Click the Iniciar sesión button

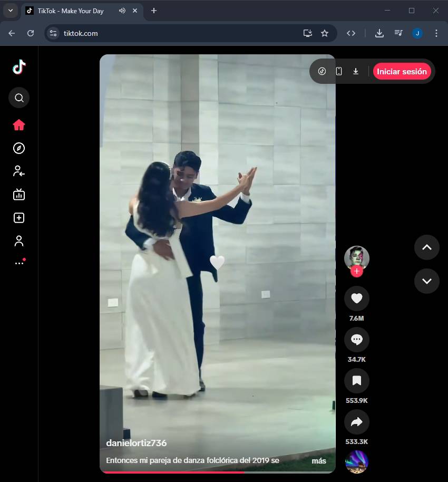tap(402, 72)
